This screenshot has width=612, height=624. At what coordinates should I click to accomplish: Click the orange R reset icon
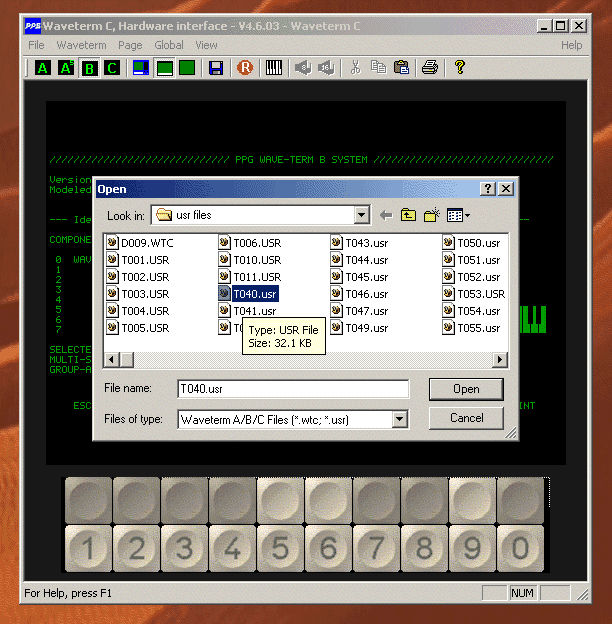tap(245, 68)
